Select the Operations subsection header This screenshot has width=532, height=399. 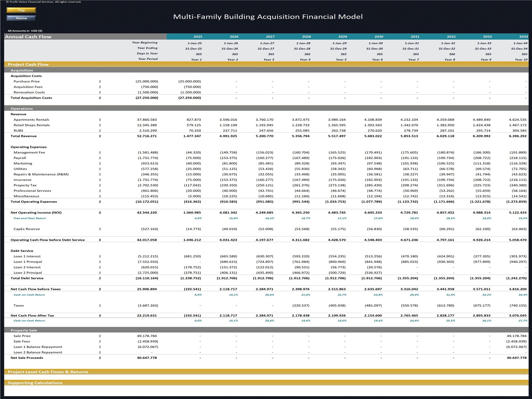pos(266,109)
